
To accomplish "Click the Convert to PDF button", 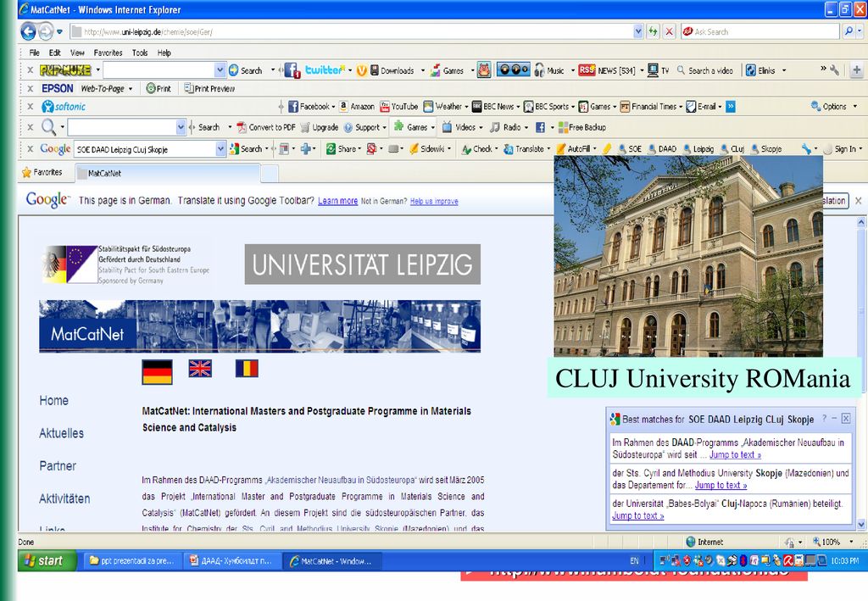I will click(x=265, y=127).
